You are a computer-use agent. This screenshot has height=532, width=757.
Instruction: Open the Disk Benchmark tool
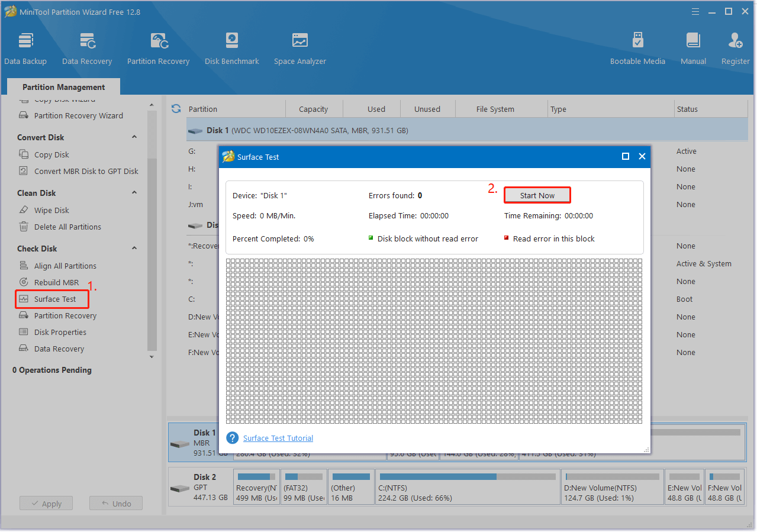[x=231, y=47]
